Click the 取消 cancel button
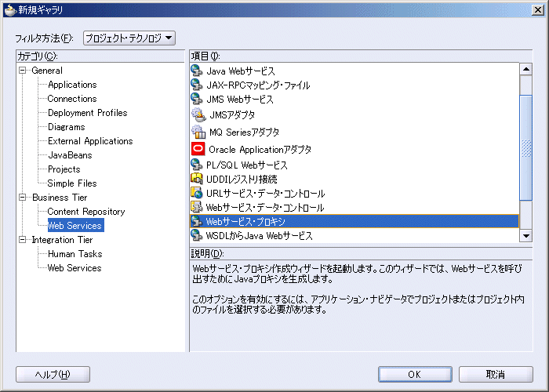The image size is (549, 392). tap(496, 374)
